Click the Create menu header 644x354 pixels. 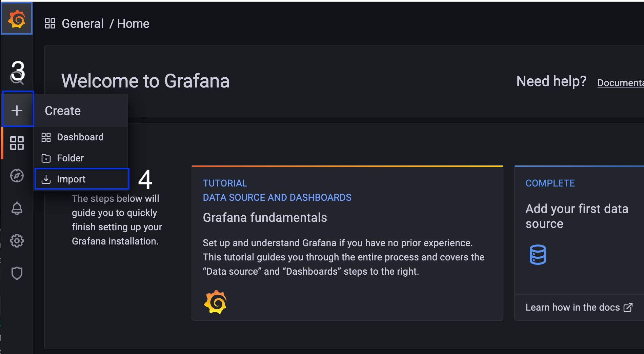(63, 111)
